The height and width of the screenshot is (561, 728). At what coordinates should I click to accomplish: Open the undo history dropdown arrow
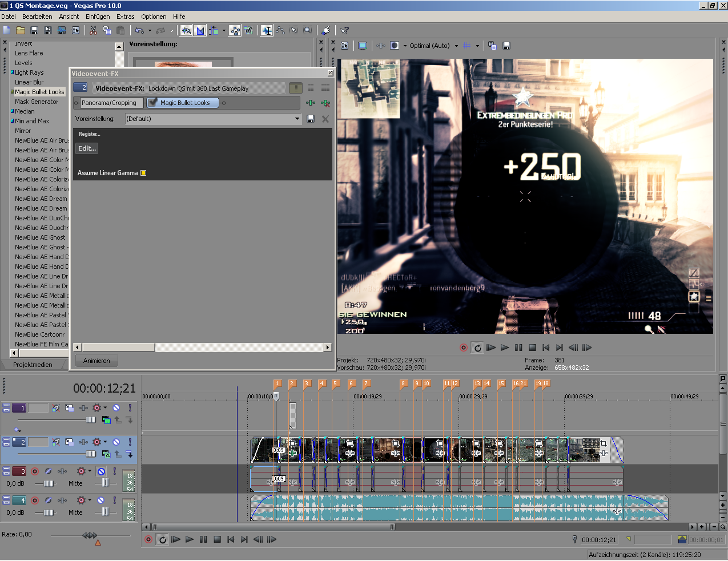pyautogui.click(x=150, y=30)
